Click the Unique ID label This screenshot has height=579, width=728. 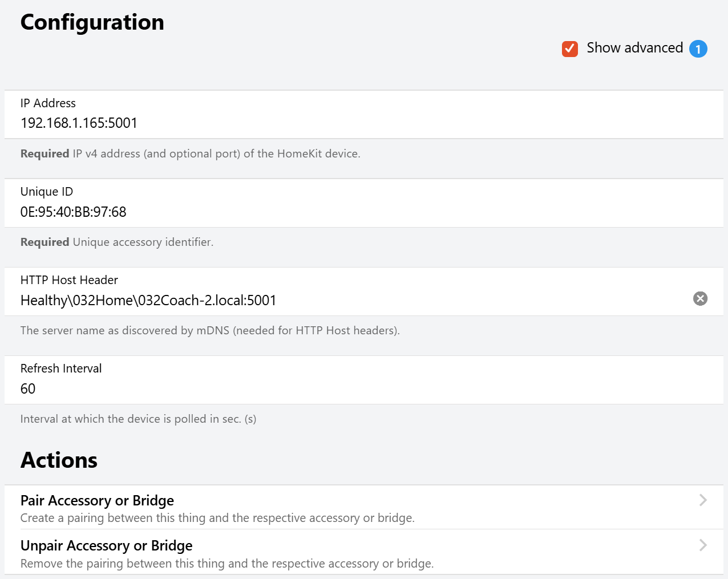[47, 192]
